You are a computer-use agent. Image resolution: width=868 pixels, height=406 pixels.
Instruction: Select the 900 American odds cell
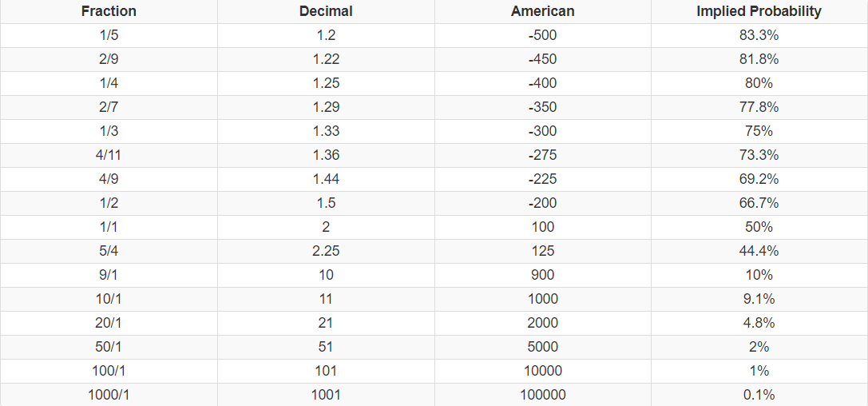pyautogui.click(x=542, y=275)
